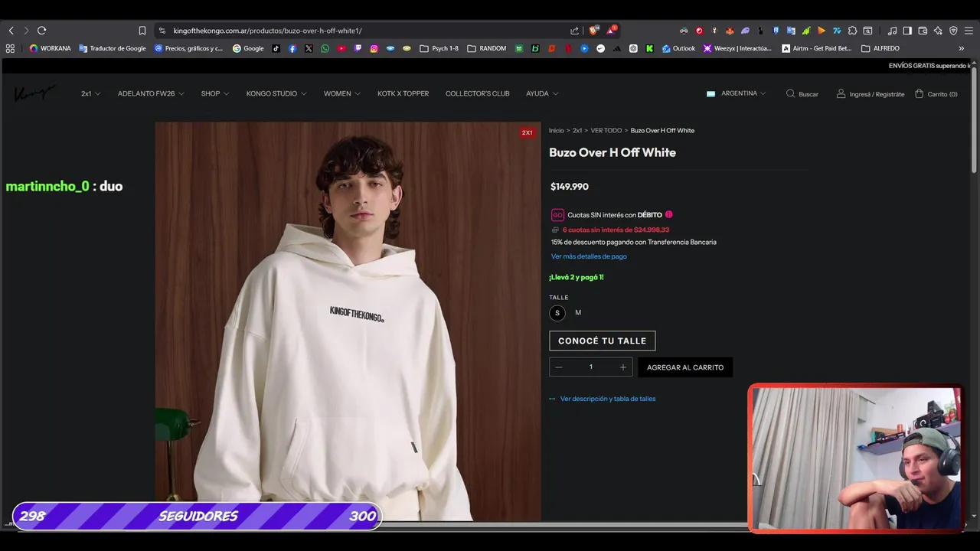Open the Adidas bookmark icon

(x=617, y=48)
